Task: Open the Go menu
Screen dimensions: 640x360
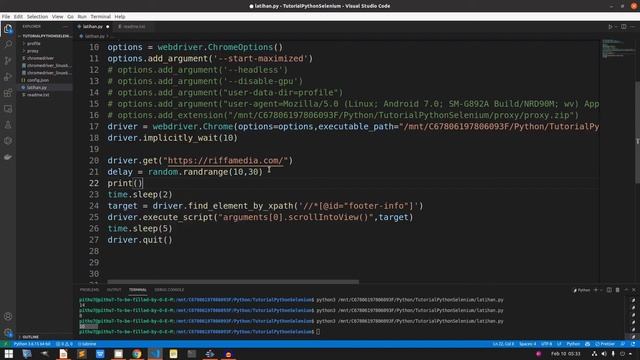Action: [70, 17]
